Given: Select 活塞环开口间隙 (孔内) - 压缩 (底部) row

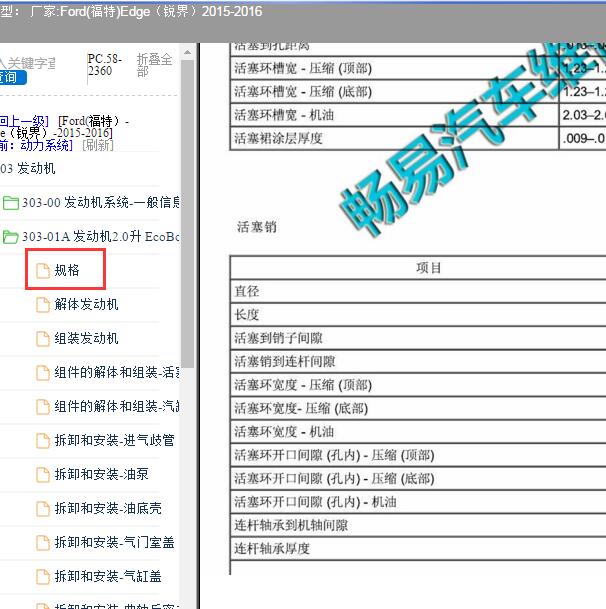Looking at the screenshot, I should tap(418, 478).
